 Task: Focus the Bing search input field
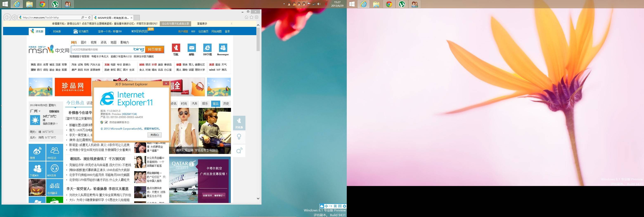click(x=102, y=50)
